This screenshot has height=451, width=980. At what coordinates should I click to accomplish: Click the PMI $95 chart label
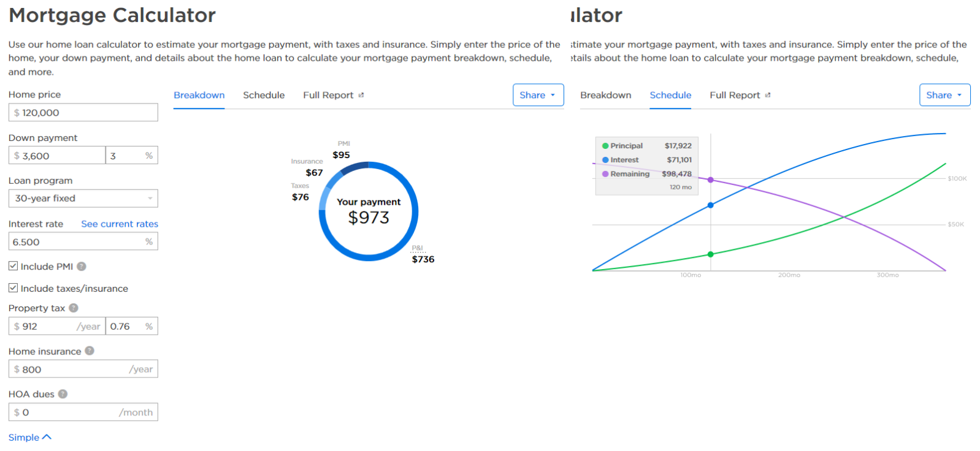pos(342,150)
